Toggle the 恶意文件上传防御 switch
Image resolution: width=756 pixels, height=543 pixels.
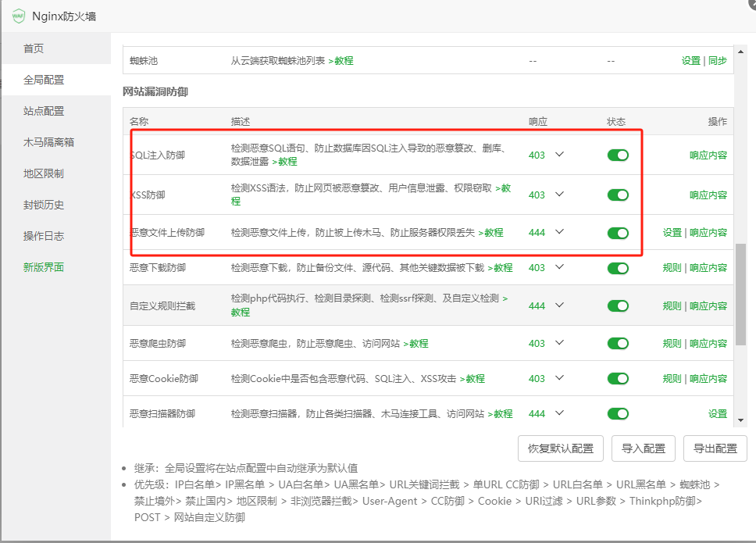coord(618,233)
